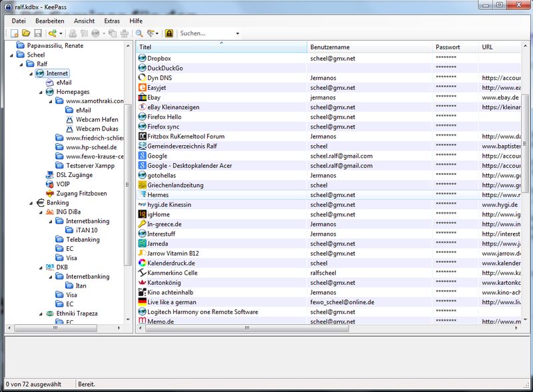The image size is (533, 392).
Task: Open the Datei menu
Action: tap(19, 21)
